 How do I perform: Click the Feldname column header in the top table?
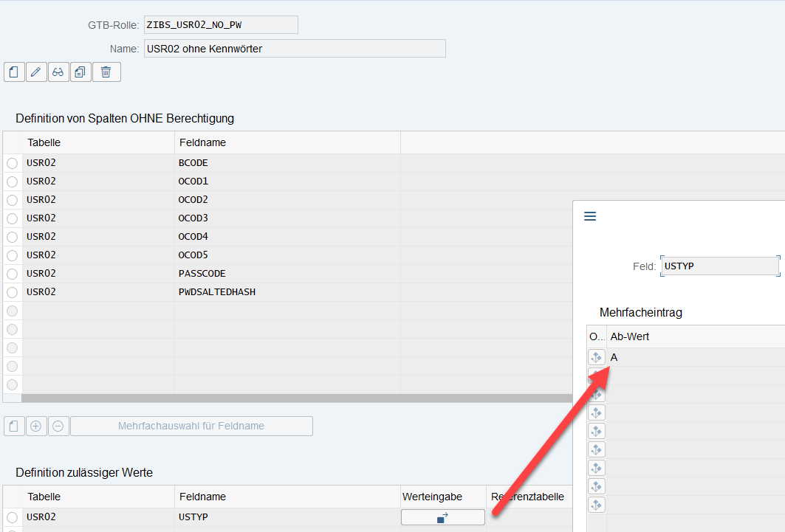point(202,142)
